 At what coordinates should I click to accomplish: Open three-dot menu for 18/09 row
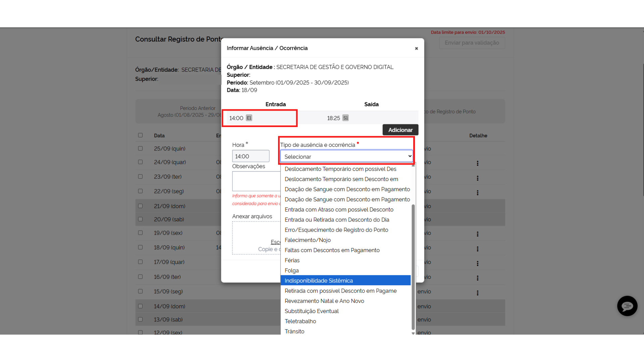tap(477, 249)
